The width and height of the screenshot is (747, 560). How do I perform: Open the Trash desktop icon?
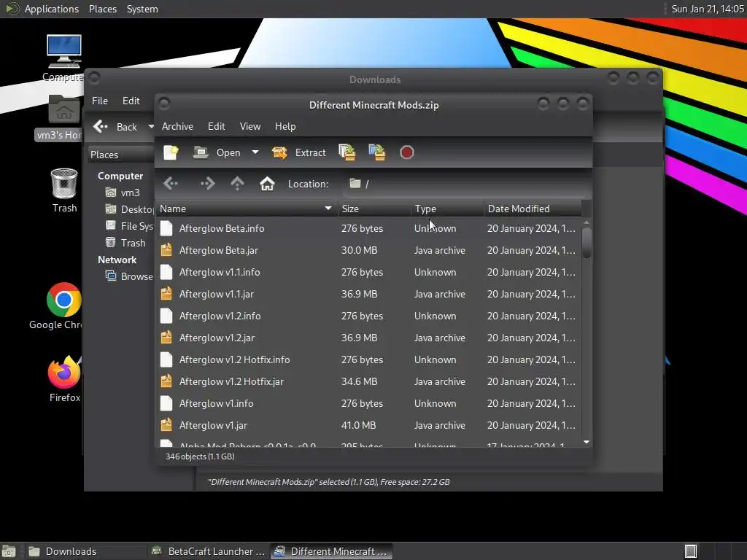[x=64, y=190]
